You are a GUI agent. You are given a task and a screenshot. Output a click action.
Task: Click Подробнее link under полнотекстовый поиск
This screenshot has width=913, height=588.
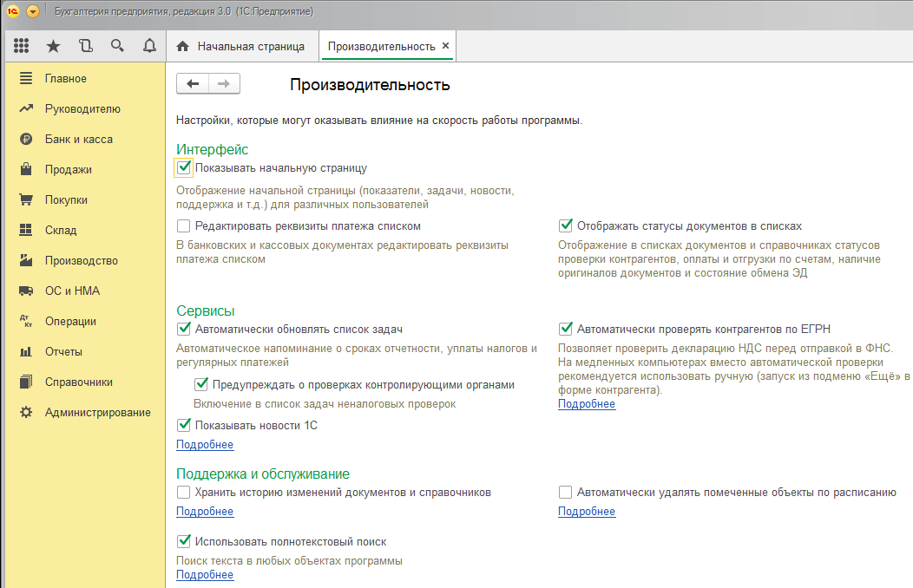[x=205, y=575]
